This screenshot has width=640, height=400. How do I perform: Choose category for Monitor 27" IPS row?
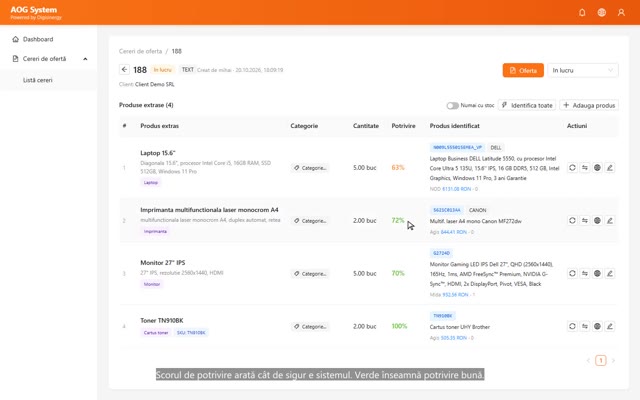(310, 274)
